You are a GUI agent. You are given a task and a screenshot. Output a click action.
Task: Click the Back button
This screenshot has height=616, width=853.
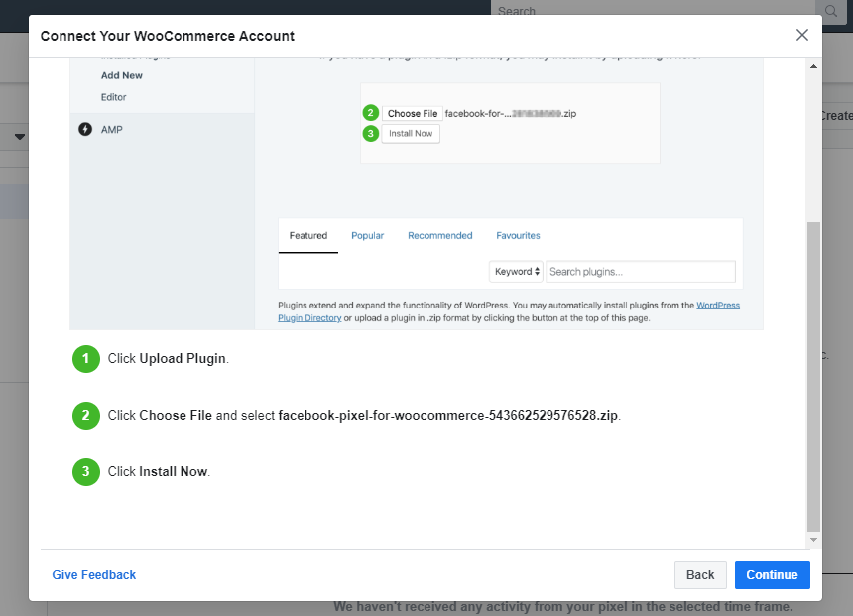700,574
